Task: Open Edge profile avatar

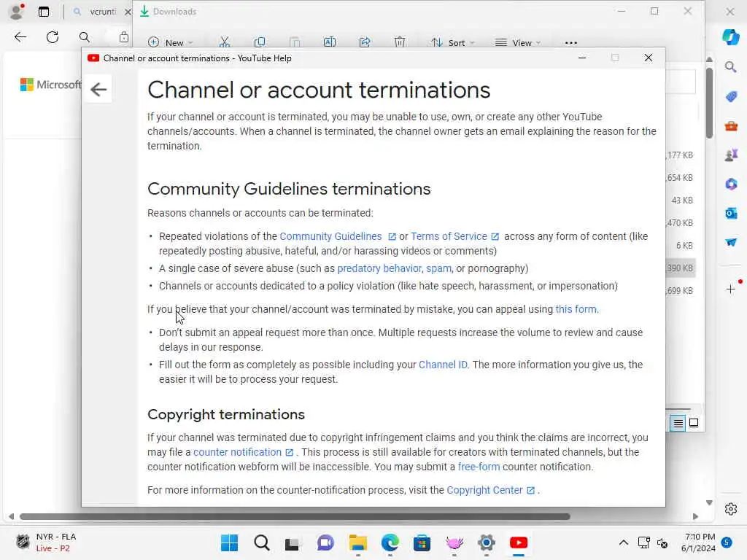Action: (x=17, y=11)
